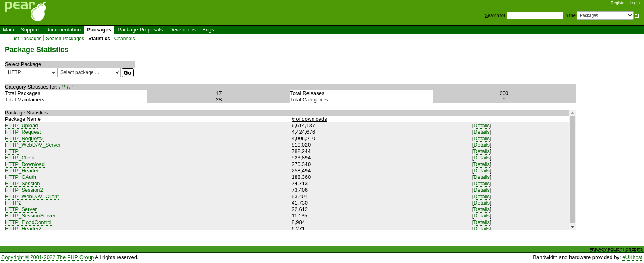Open the List Packages submenu link
This screenshot has width=644, height=263.
coord(26,39)
